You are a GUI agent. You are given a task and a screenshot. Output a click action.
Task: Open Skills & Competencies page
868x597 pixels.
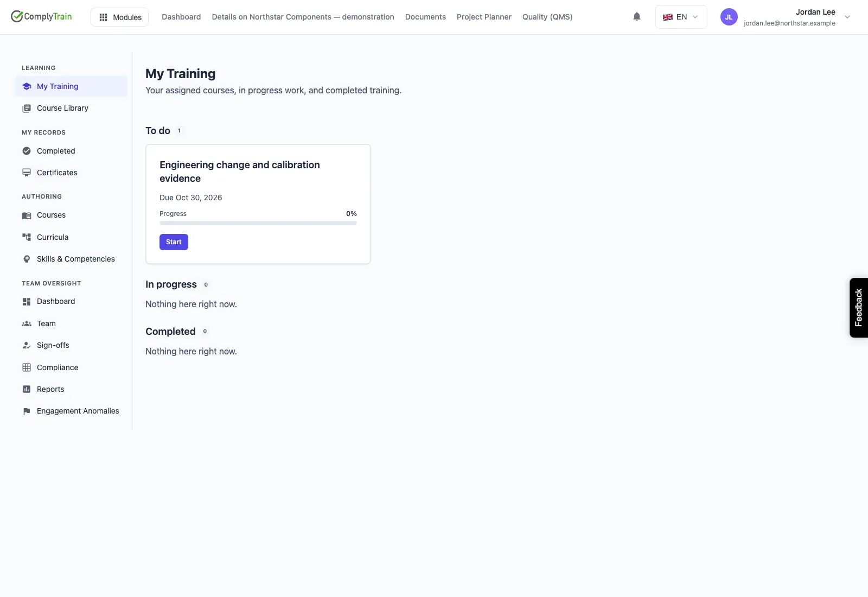click(x=71, y=259)
